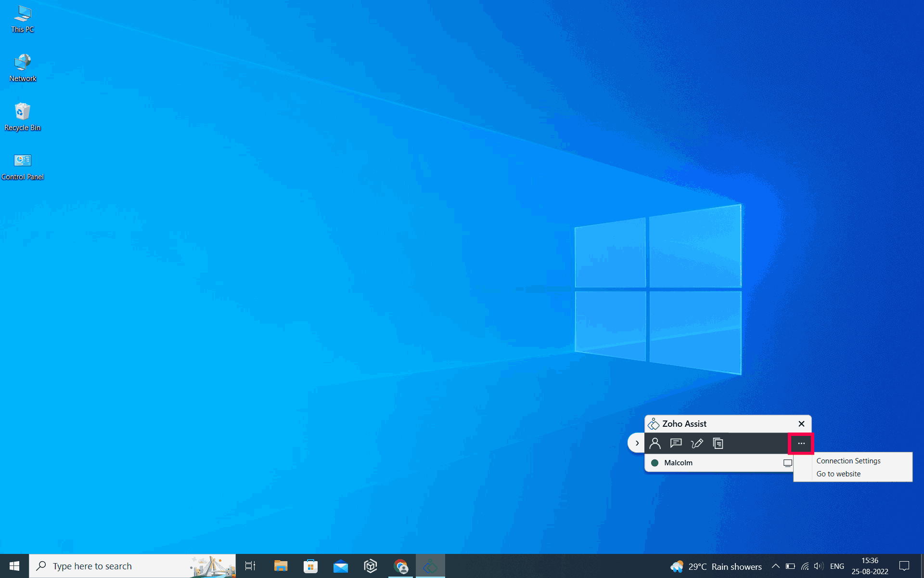Screen dimensions: 924x578
Task: Open the Mail app from the taskbar
Action: pos(341,566)
